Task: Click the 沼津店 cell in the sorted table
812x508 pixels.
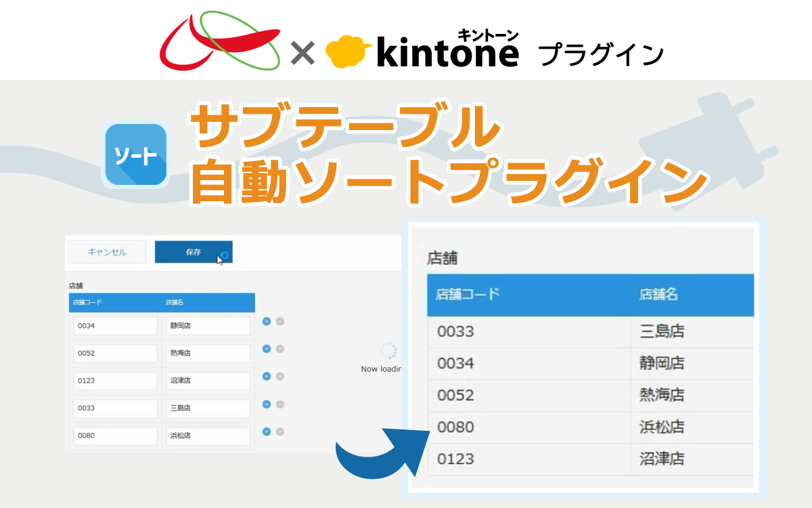Action: point(692,459)
